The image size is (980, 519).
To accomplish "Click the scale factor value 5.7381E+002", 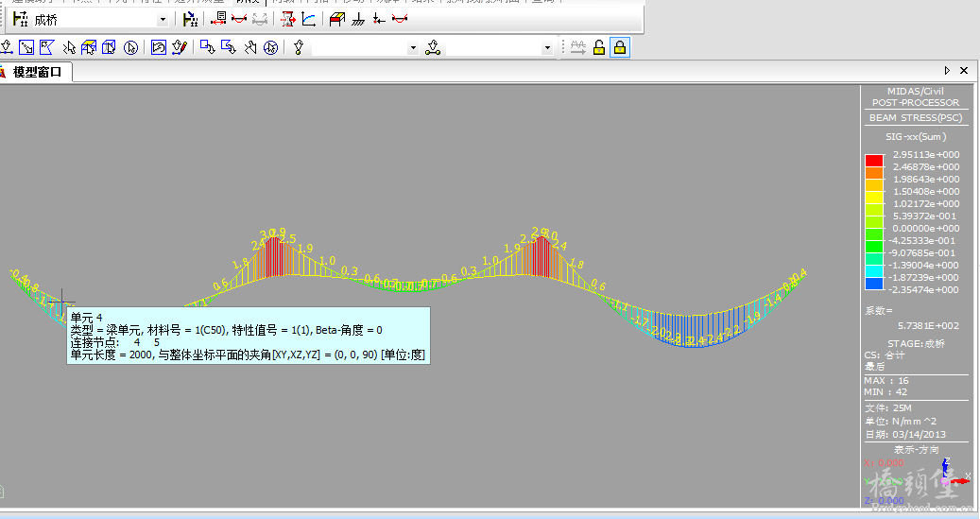I will pyautogui.click(x=928, y=325).
